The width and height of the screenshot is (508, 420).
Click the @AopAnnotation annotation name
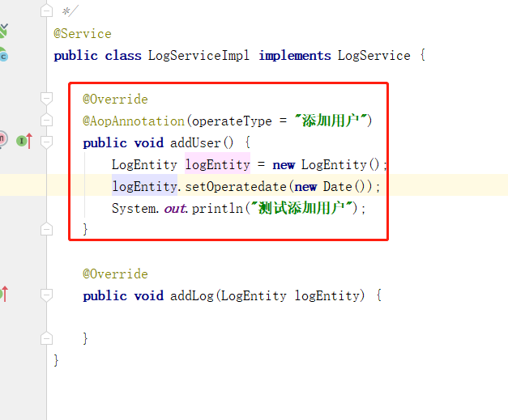pos(134,121)
